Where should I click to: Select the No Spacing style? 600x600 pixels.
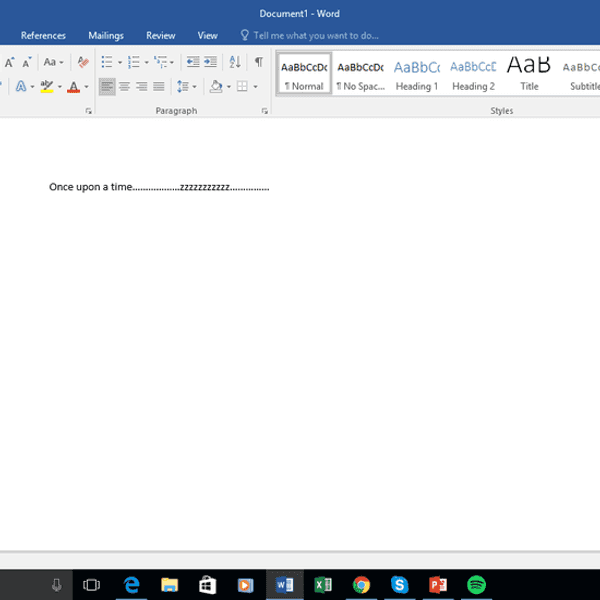tap(360, 73)
